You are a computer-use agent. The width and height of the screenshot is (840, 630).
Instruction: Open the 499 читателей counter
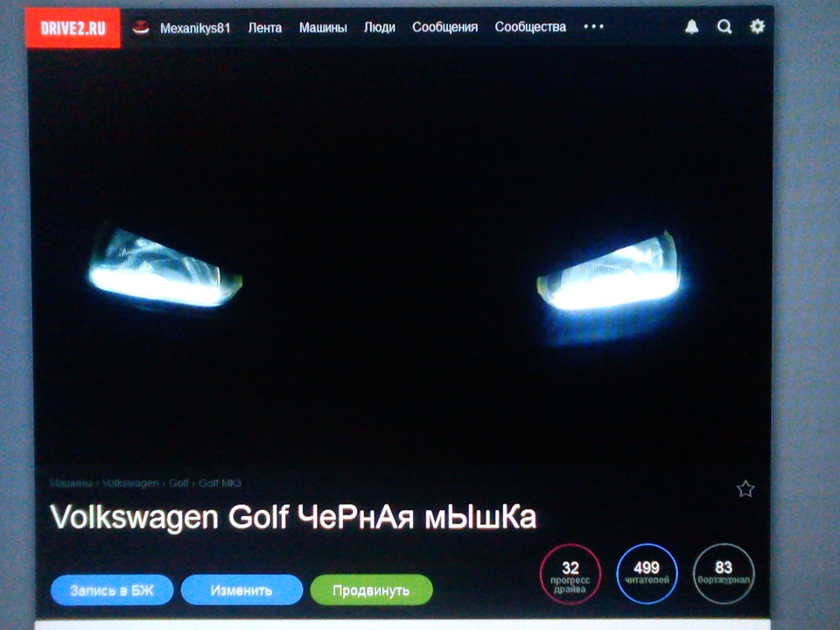647,573
